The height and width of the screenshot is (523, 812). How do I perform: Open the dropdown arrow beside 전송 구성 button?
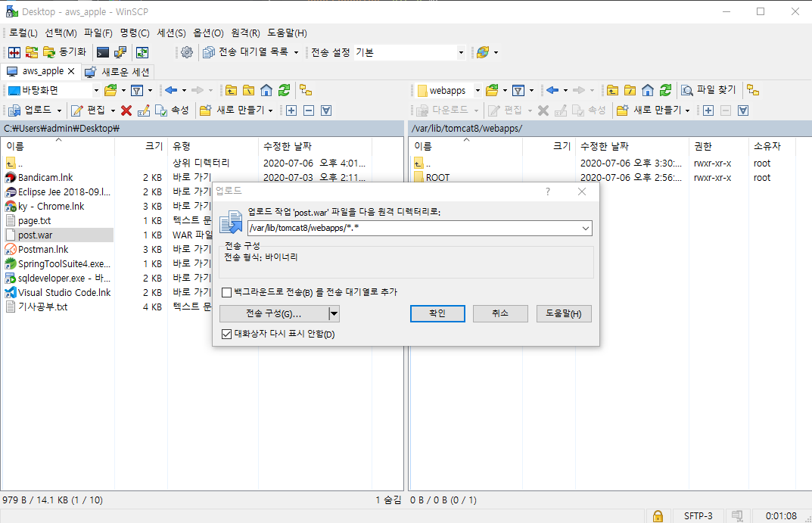(334, 314)
